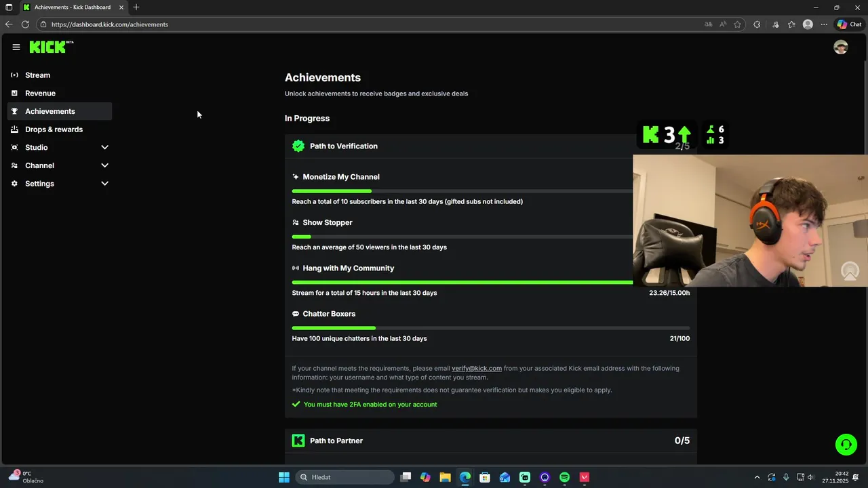
Task: Open the weather widget showing 0°C Oblačno
Action: click(x=27, y=477)
